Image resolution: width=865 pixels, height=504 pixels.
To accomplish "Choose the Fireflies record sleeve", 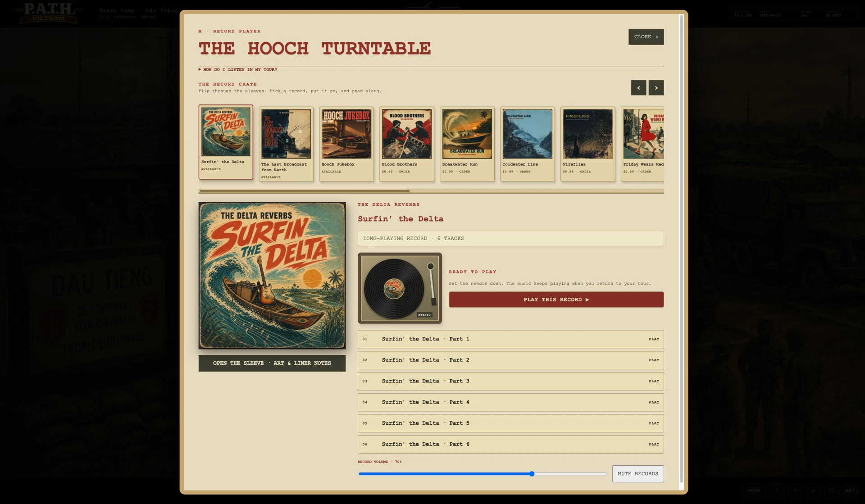I will (x=588, y=144).
